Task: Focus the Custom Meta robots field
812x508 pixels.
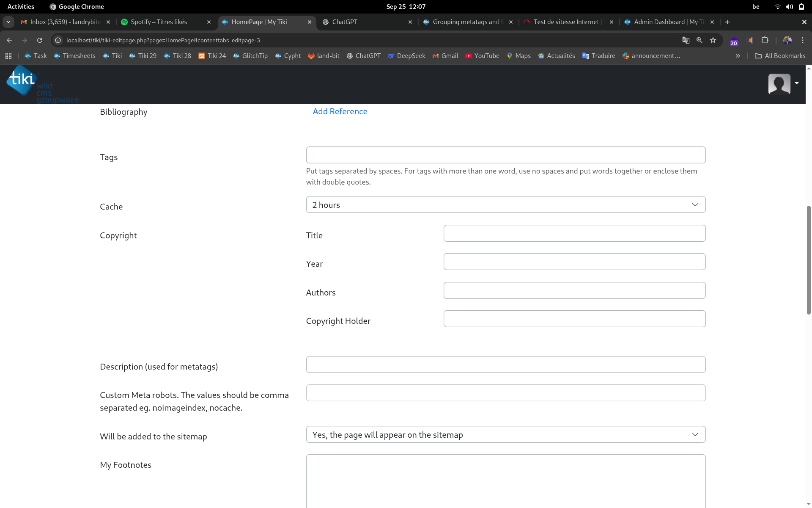Action: click(506, 393)
